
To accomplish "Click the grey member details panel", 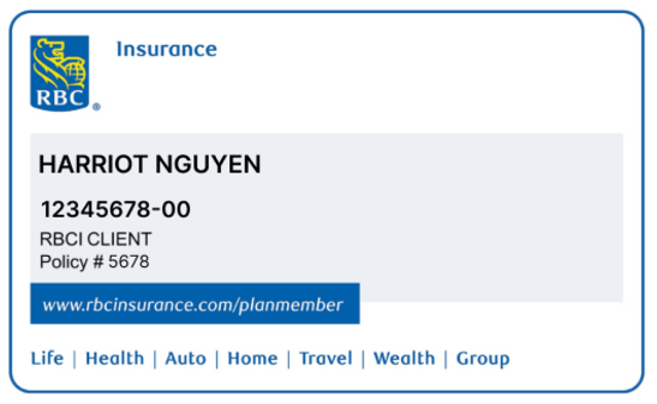I will [326, 218].
